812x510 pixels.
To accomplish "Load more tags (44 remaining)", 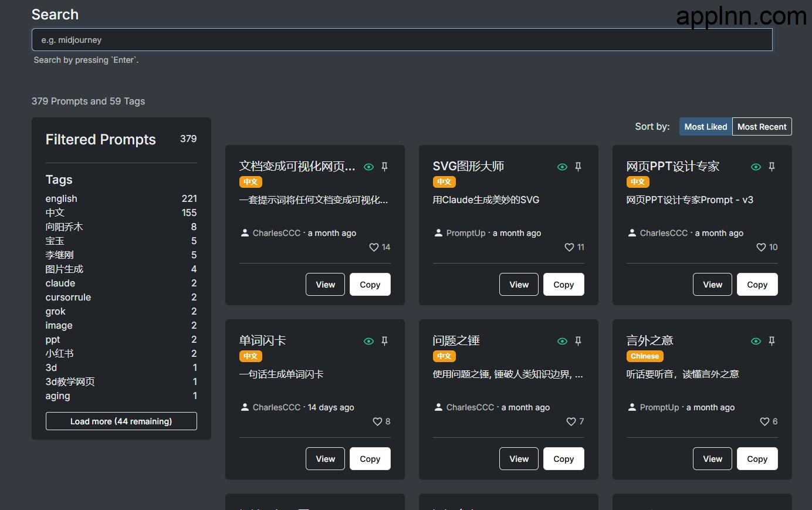I will (x=121, y=421).
